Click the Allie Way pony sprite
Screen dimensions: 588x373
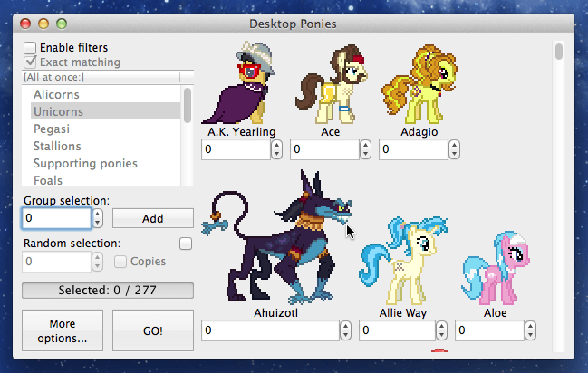pyautogui.click(x=403, y=260)
